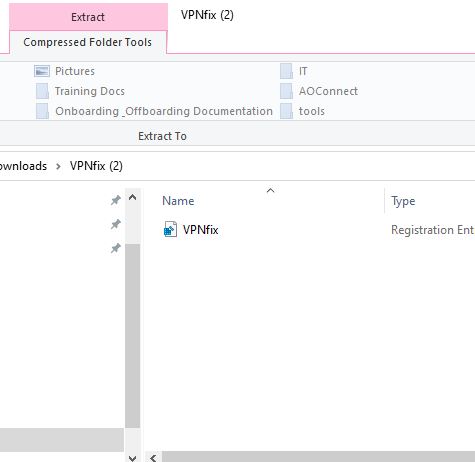This screenshot has width=475, height=462.
Task: Click the down arrow of navigation scrollbar
Action: 132,458
